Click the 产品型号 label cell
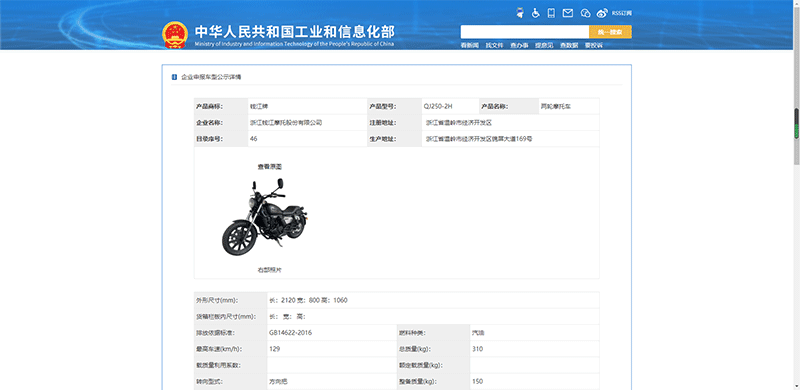Screen dimensions: 800x390 click(x=394, y=106)
